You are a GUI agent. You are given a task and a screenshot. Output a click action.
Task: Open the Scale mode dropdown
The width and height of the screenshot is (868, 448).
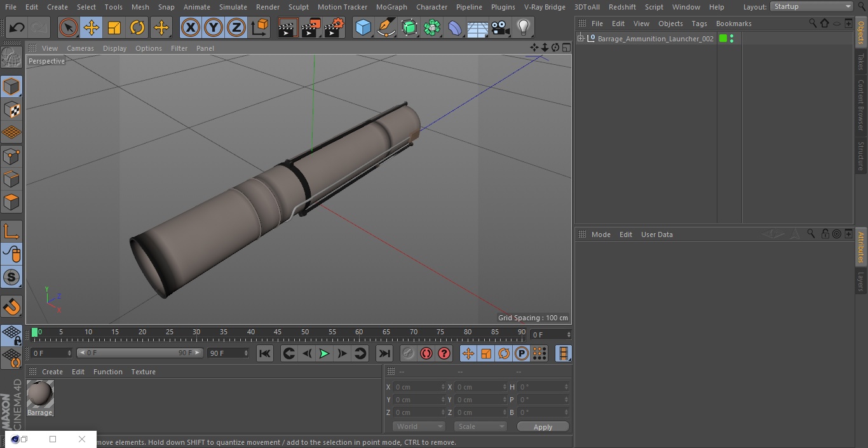480,426
